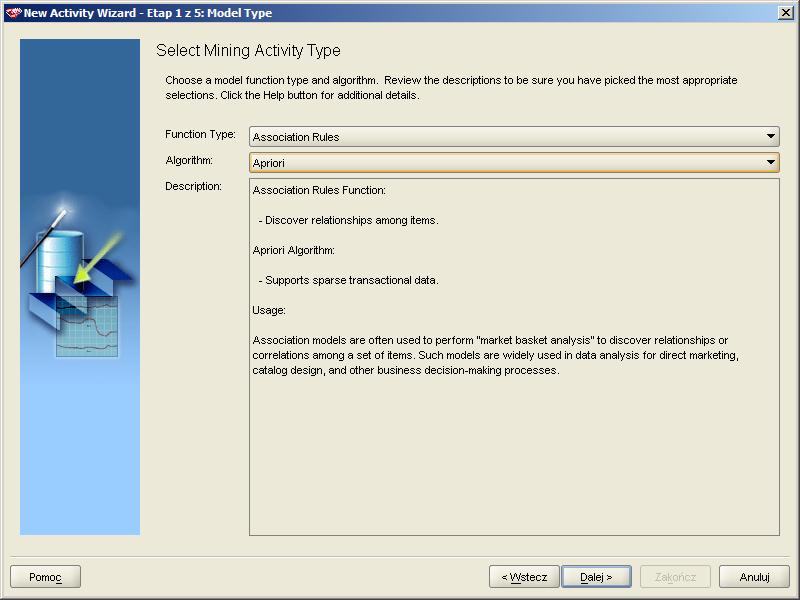Click the Pomoc help button
Viewport: 800px width, 600px height.
[x=45, y=577]
